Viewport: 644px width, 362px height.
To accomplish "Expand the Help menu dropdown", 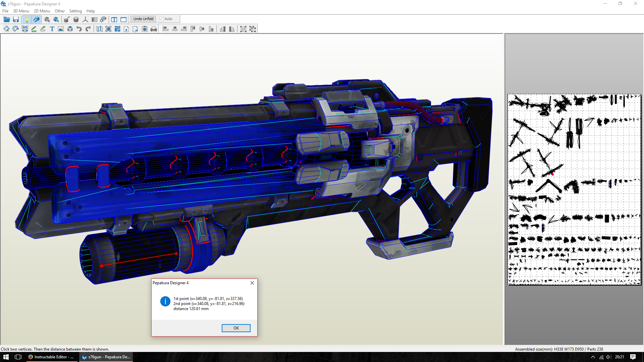I will pos(90,11).
